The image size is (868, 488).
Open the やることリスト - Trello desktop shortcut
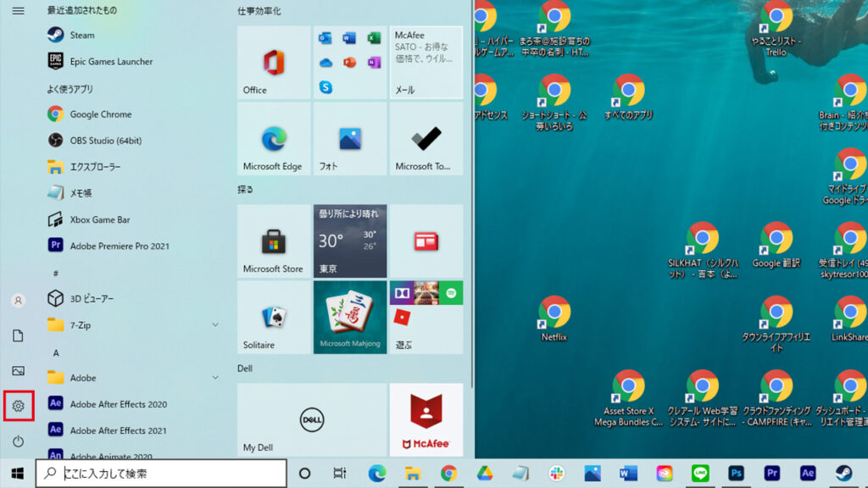pyautogui.click(x=776, y=29)
